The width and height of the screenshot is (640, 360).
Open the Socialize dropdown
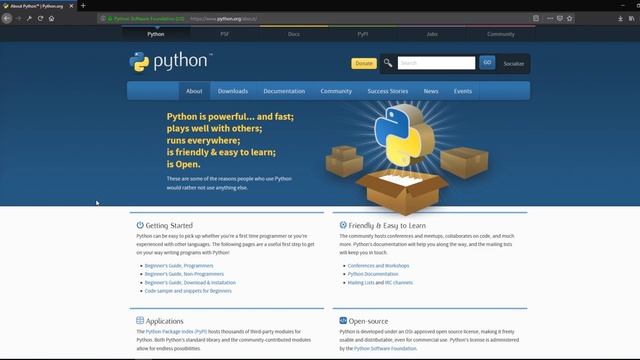513,64
